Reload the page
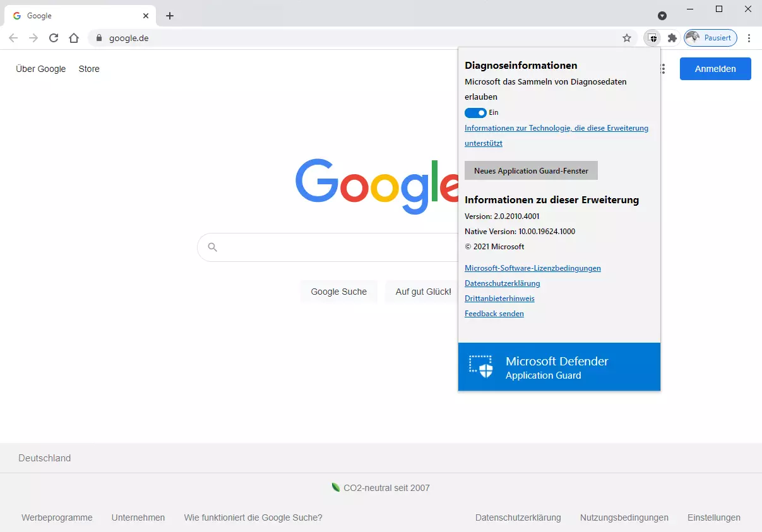 coord(54,38)
